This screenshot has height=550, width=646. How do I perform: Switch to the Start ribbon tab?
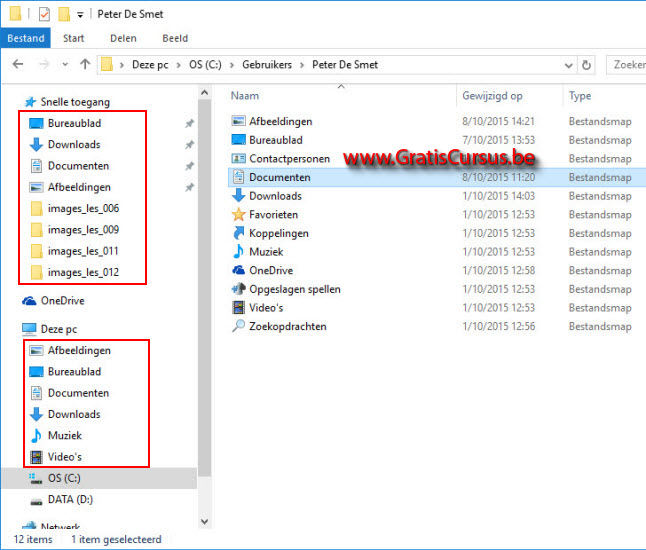(x=73, y=38)
